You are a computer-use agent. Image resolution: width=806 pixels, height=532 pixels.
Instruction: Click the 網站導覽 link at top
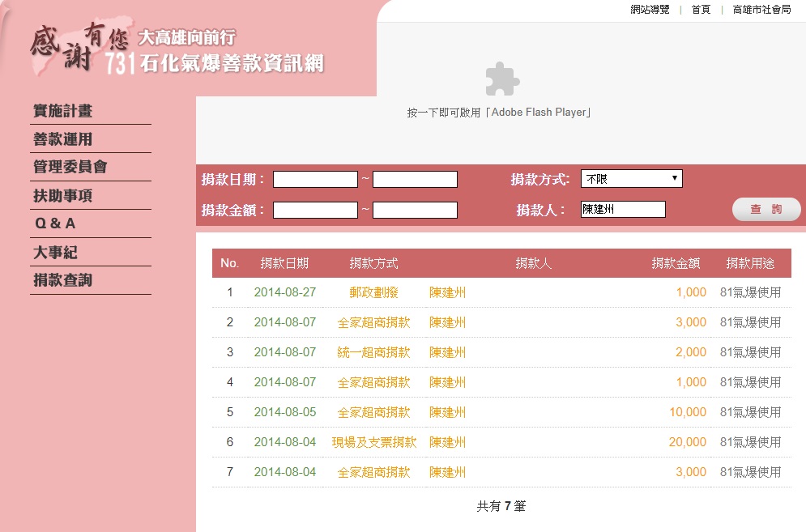[x=650, y=10]
